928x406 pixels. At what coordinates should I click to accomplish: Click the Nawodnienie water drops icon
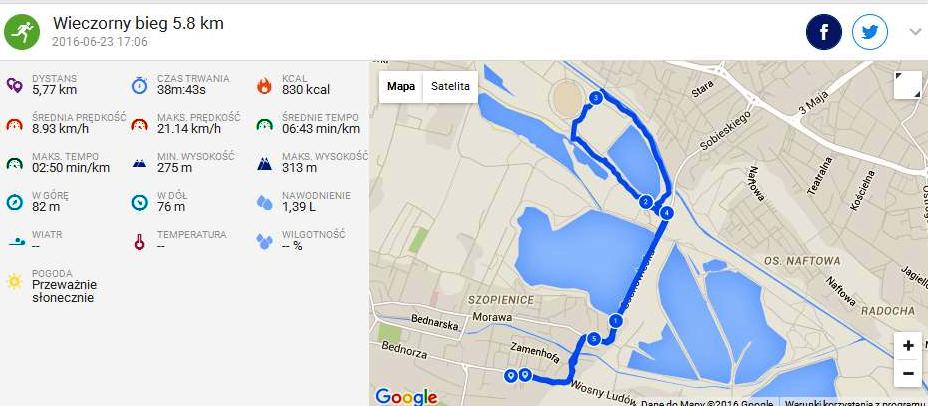[x=265, y=202]
